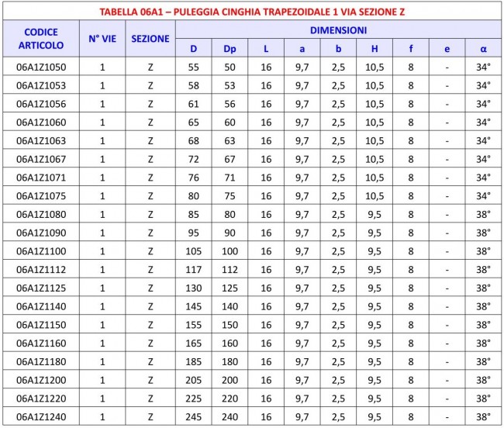Viewport: 504px width, 428px height.
Task: Select article code 06A1Z1090
Action: (41, 233)
